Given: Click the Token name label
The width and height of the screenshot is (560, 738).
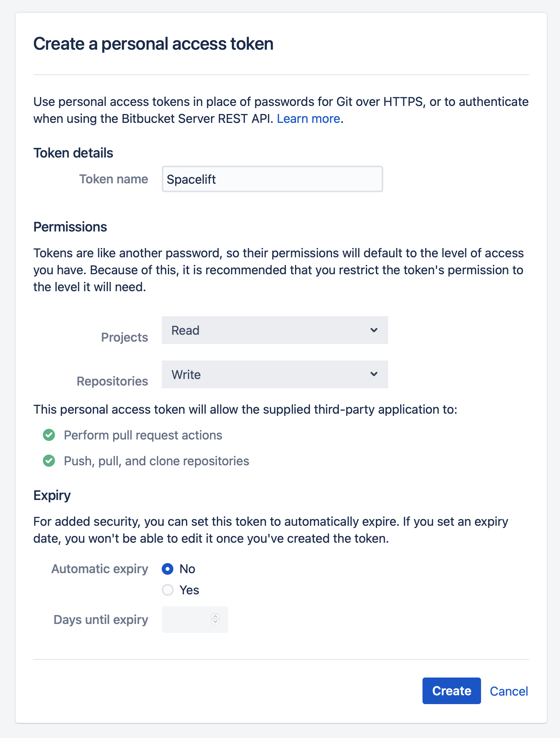Looking at the screenshot, I should (114, 179).
